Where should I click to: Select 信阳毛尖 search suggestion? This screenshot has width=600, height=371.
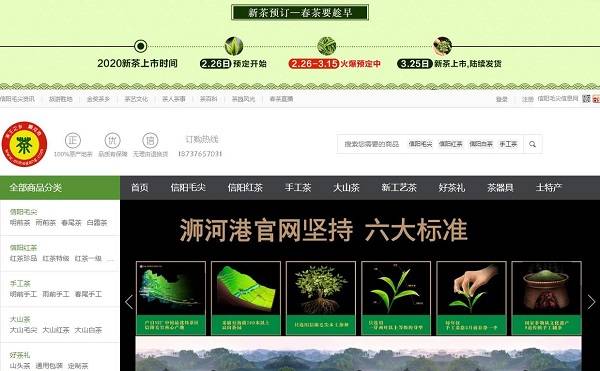[420, 144]
